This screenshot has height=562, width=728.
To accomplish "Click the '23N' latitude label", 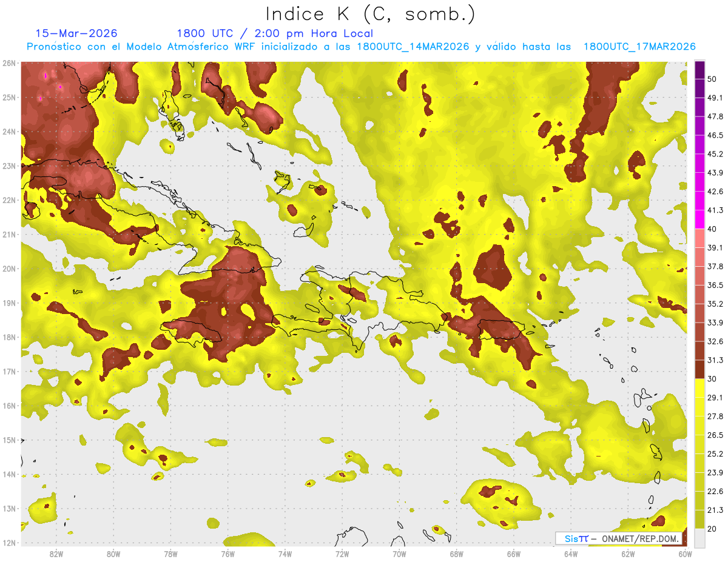I will (x=9, y=166).
